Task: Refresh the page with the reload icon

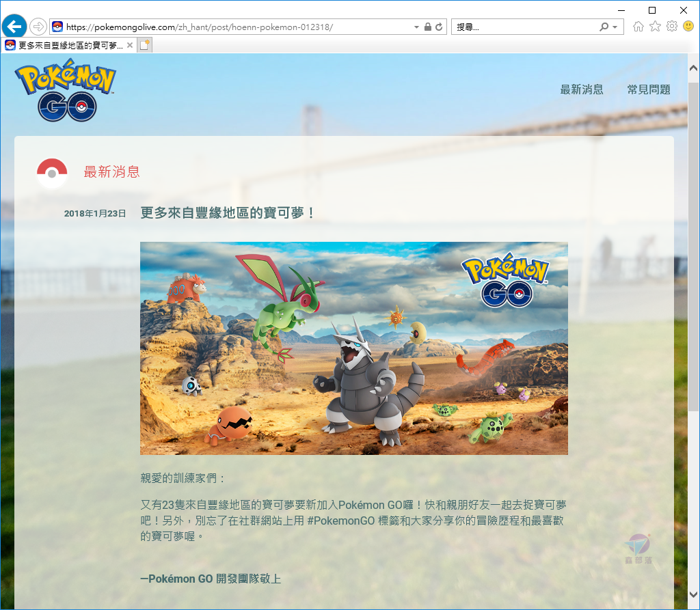Action: (x=439, y=27)
